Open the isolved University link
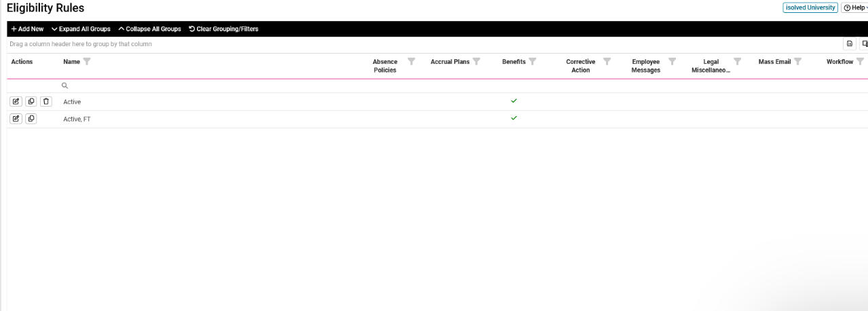Viewport: 868px width, 311px height. (x=810, y=7)
